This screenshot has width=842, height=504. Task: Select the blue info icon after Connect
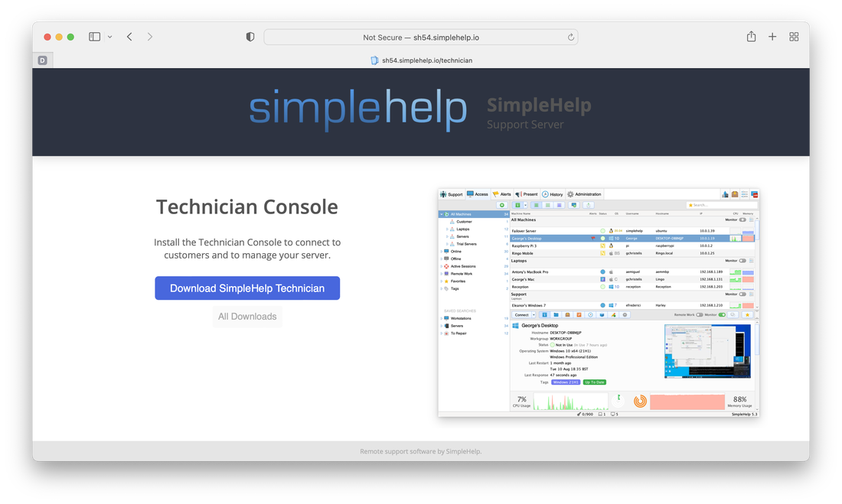(544, 315)
